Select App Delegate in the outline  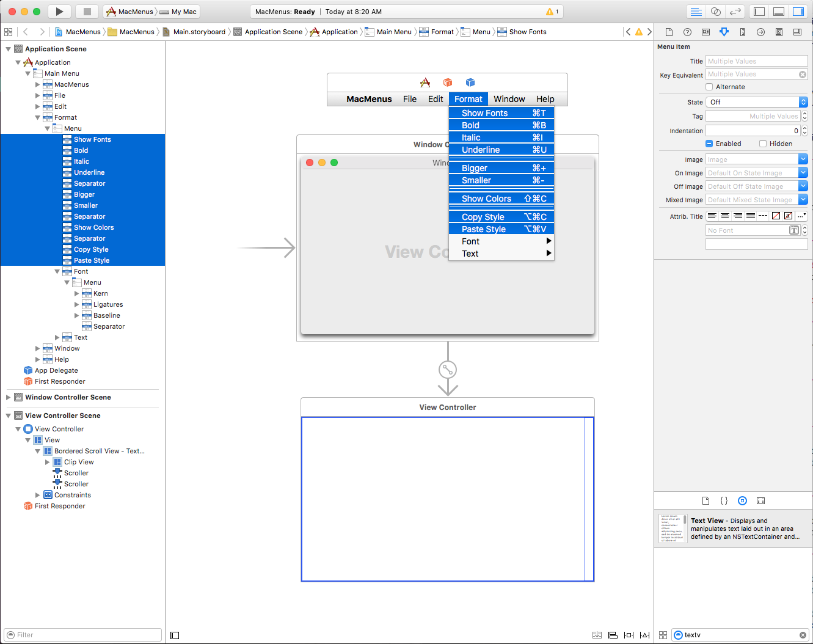point(56,370)
